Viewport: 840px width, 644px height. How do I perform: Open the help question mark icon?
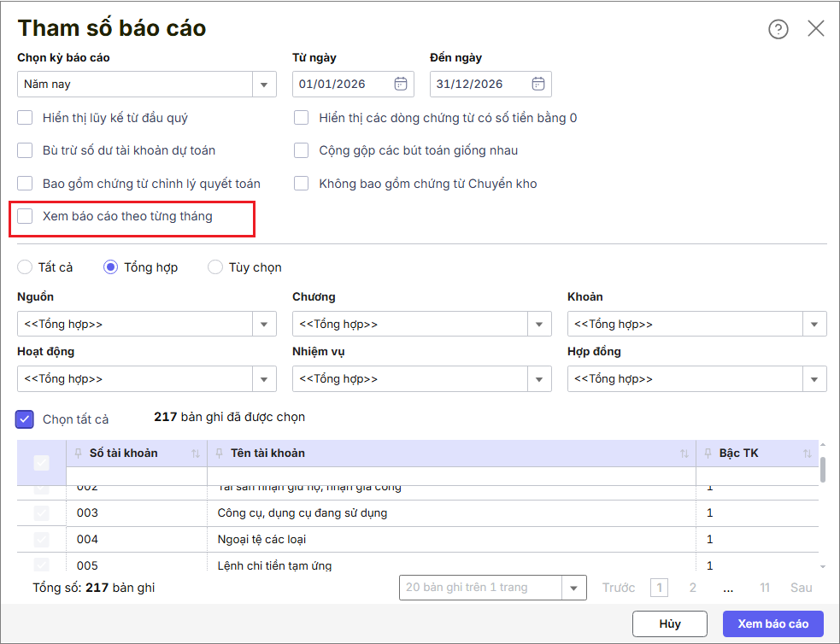778,29
